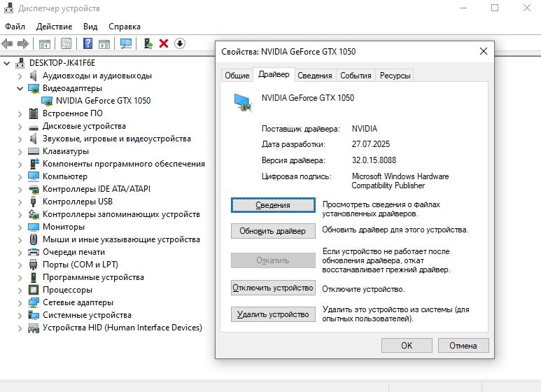Click the show/hide console tree toolbar icon
Image resolution: width=541 pixels, height=392 pixels.
[45, 44]
